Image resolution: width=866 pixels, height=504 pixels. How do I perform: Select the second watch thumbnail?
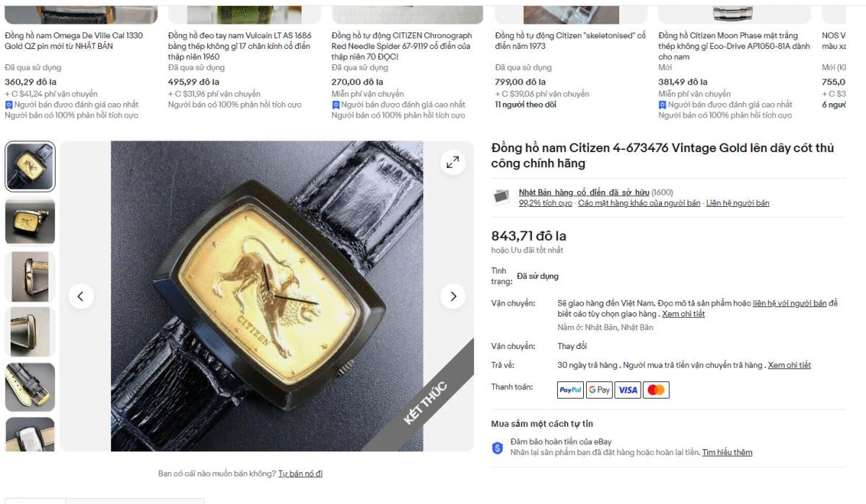click(x=30, y=221)
